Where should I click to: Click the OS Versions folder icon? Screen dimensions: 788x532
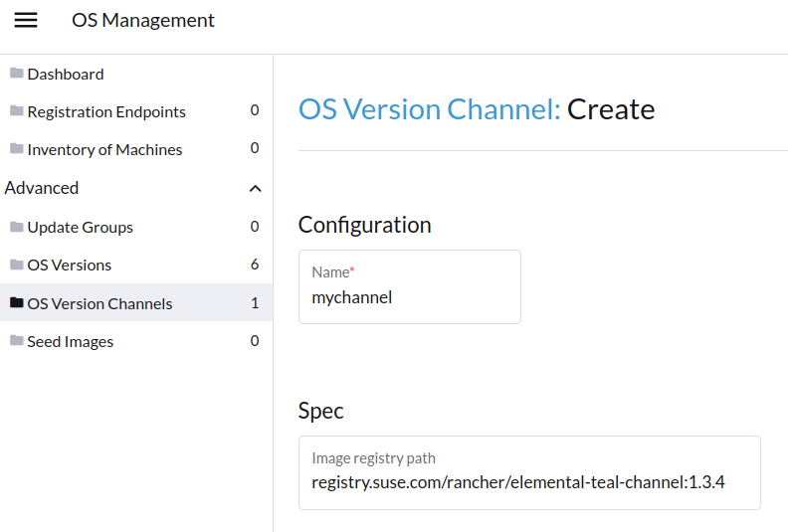16,265
